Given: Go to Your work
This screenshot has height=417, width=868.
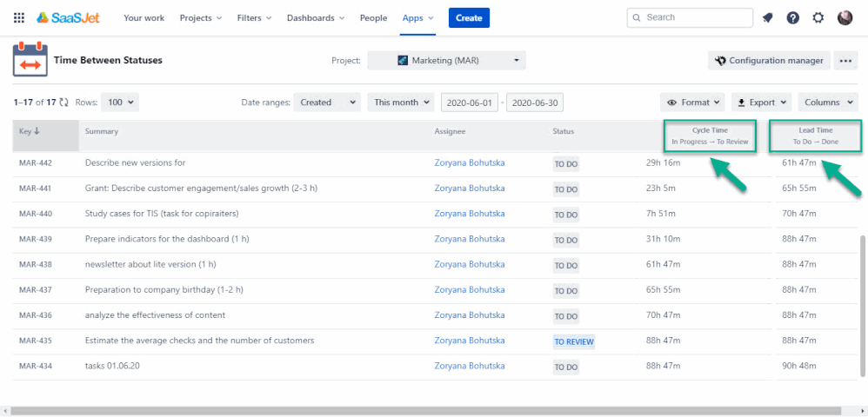Looking at the screenshot, I should (144, 17).
